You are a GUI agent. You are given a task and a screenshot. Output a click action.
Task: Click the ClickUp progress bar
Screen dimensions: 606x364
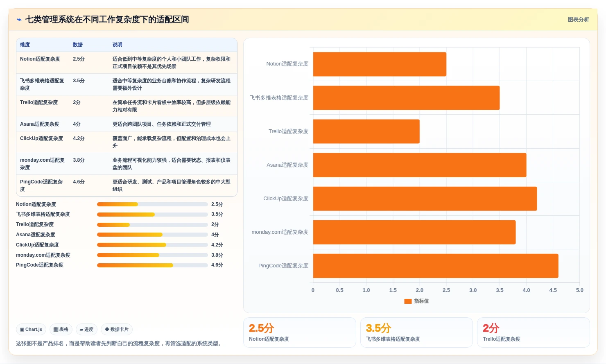(x=152, y=245)
